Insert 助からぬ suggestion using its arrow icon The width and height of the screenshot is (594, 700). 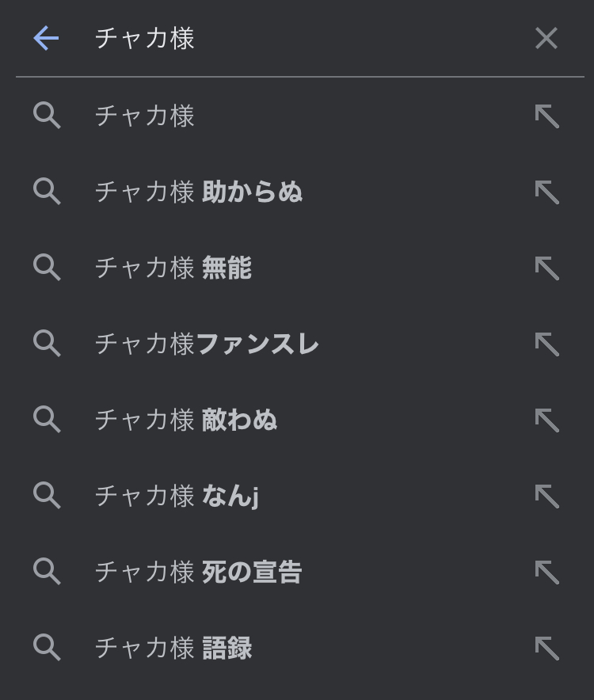[x=546, y=192]
